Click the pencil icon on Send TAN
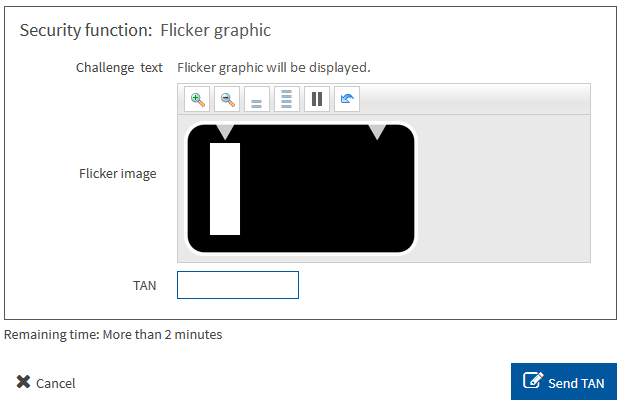Image resolution: width=626 pixels, height=409 pixels. tap(533, 380)
